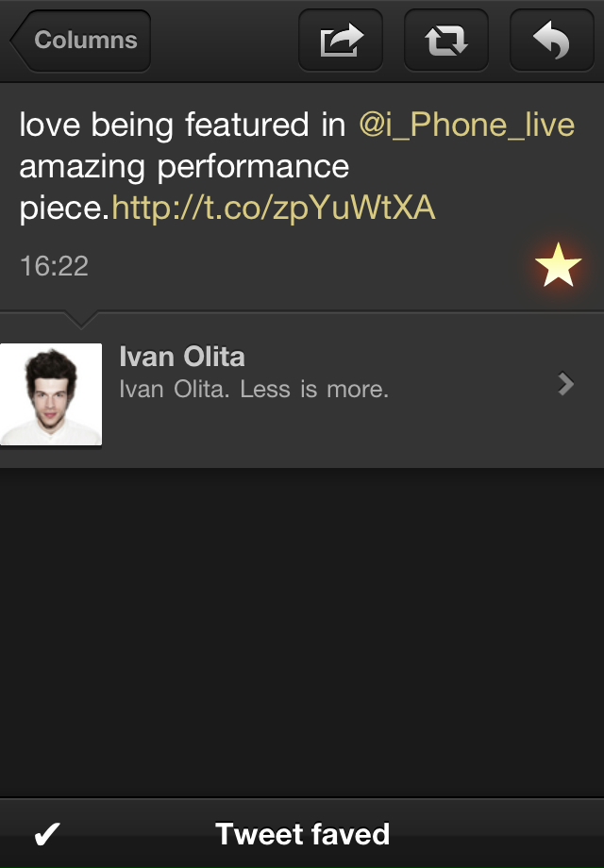Reply with the curved arrow icon
The image size is (604, 868).
point(551,41)
